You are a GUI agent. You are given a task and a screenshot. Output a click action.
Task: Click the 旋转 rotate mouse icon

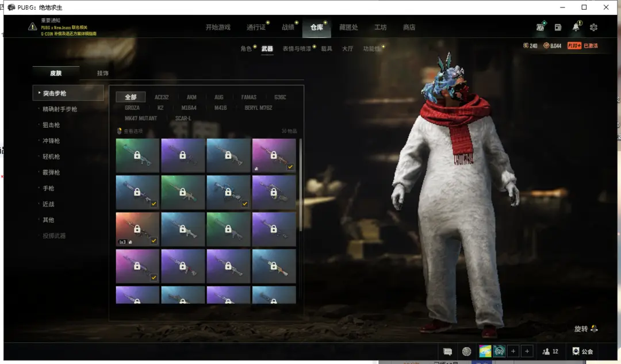[x=594, y=329]
